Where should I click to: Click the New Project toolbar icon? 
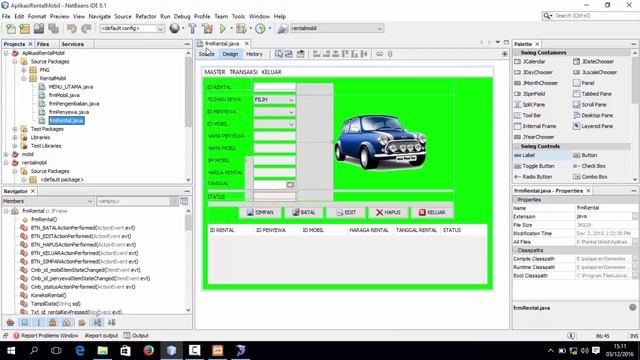pyautogui.click(x=24, y=29)
